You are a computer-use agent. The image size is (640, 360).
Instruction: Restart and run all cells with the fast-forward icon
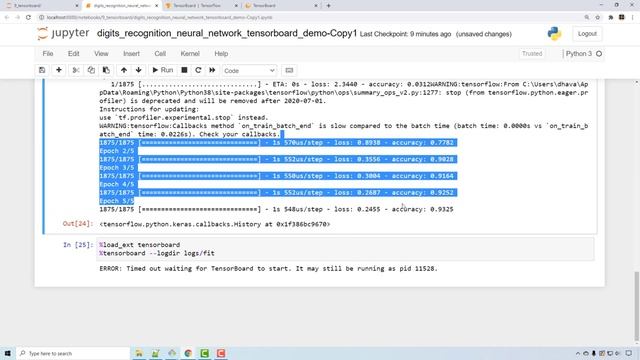212,70
